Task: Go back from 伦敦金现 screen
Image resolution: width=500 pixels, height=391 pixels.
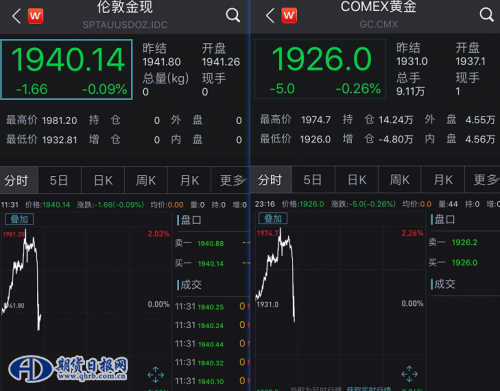Action: (16, 16)
